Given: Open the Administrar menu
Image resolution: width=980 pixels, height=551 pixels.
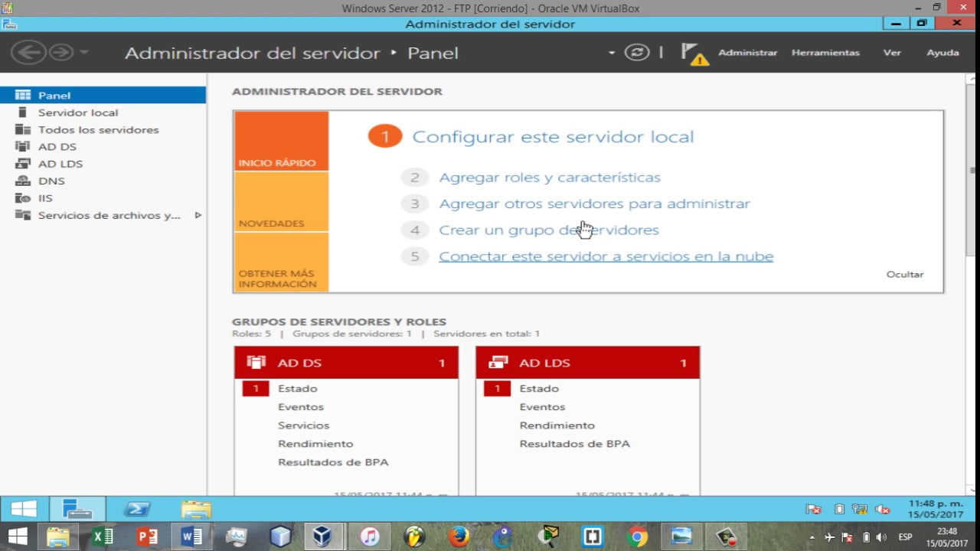Looking at the screenshot, I should coord(747,53).
